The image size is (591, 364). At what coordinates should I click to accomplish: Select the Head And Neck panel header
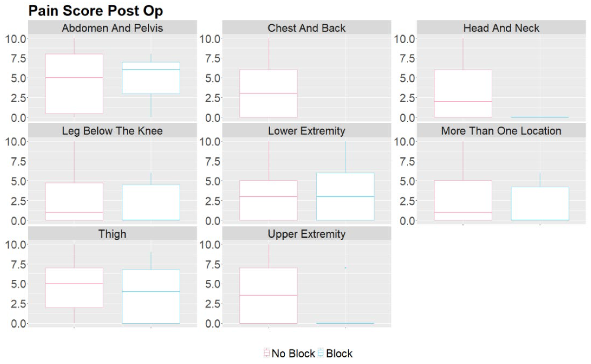click(x=501, y=28)
